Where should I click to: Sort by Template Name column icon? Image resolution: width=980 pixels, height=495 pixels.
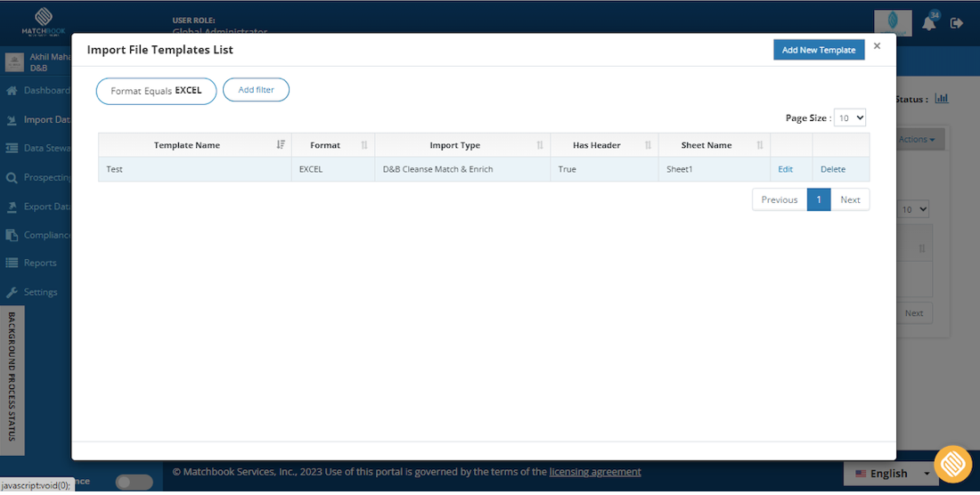tap(281, 145)
